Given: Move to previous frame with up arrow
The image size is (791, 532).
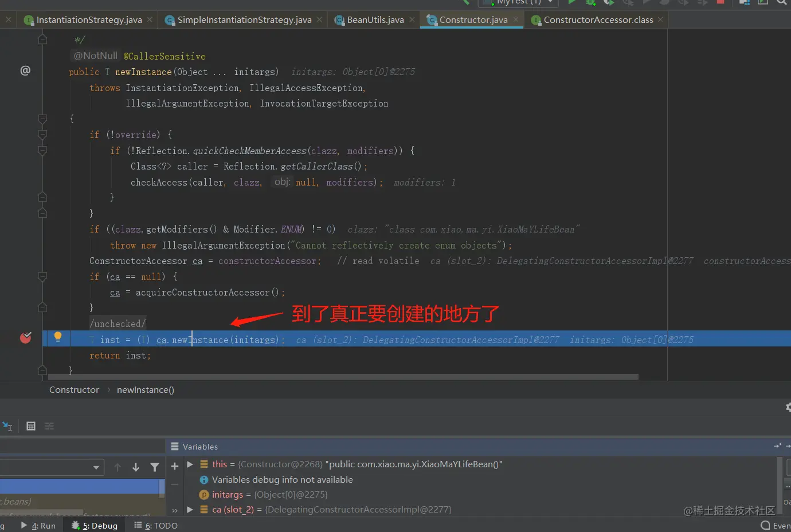Looking at the screenshot, I should (x=118, y=467).
